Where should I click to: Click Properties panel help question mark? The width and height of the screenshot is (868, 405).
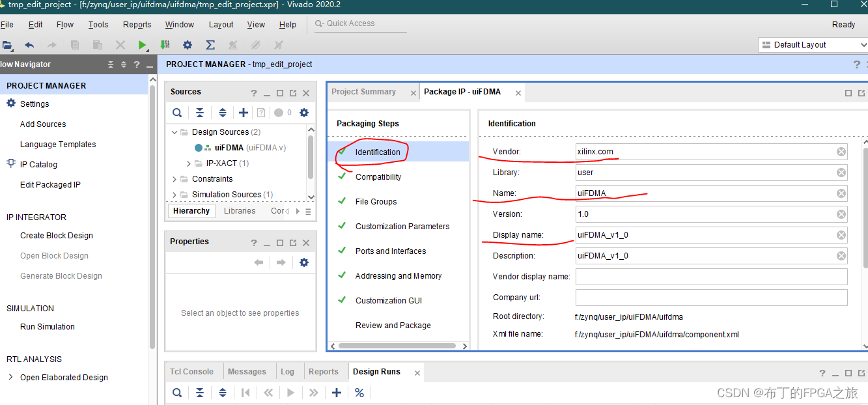click(254, 243)
